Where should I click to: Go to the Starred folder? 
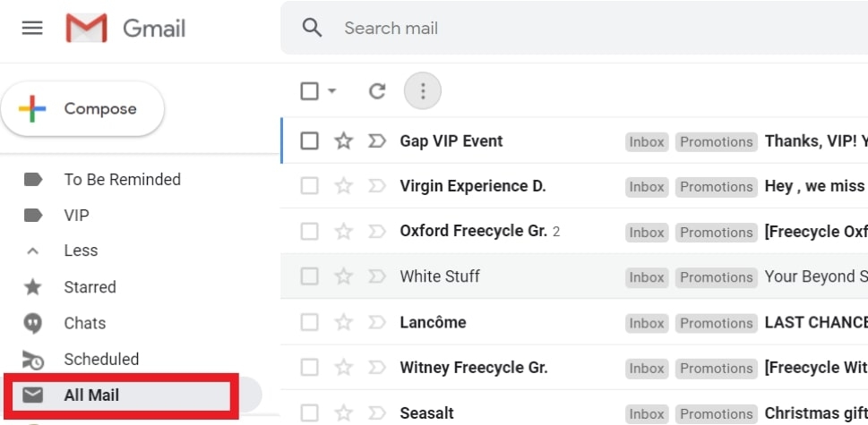(x=90, y=287)
